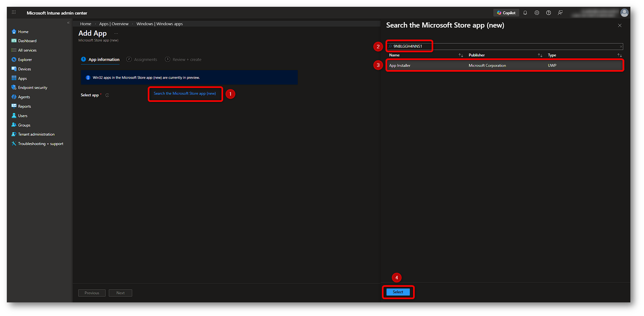
Task: Open the account profile avatar
Action: coord(624,13)
